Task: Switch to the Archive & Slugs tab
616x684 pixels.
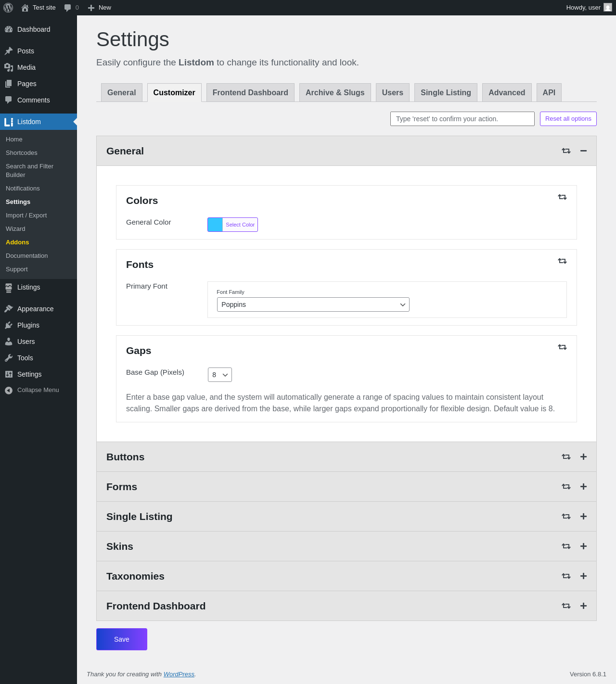Action: tap(335, 93)
